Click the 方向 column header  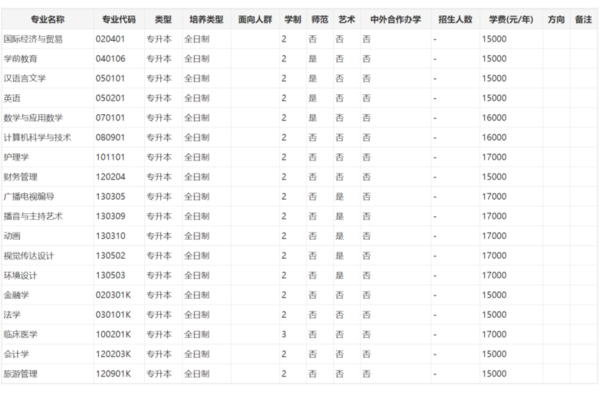(x=556, y=19)
